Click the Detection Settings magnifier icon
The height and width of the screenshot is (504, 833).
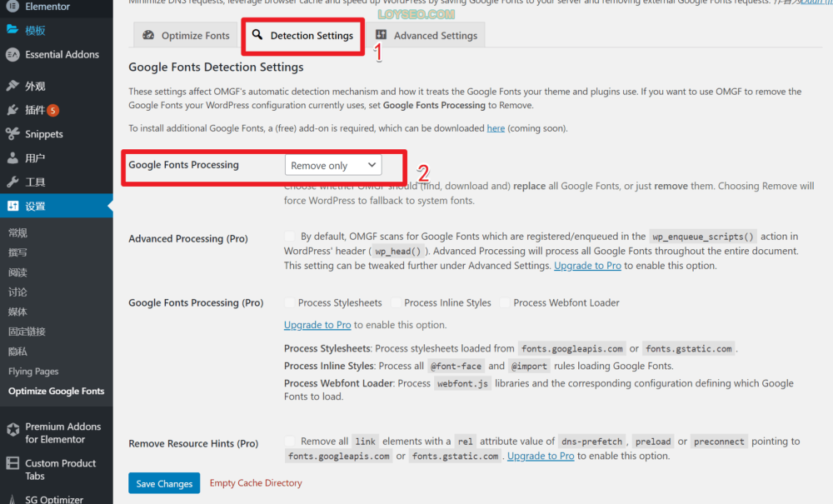[x=257, y=34]
